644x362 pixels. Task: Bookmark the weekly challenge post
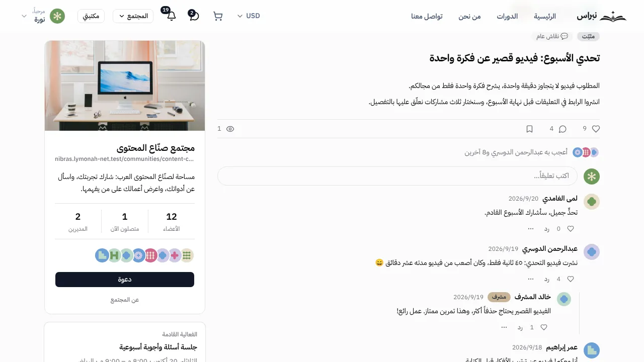pyautogui.click(x=529, y=129)
